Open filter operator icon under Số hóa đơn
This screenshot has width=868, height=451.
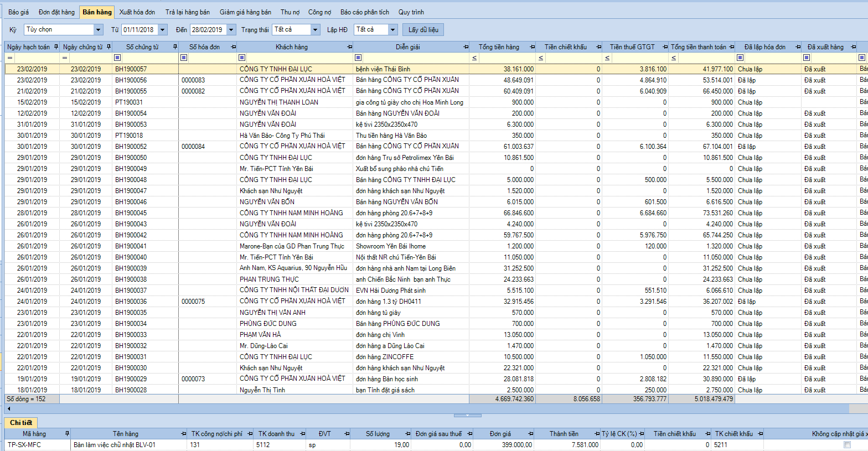[x=184, y=58]
